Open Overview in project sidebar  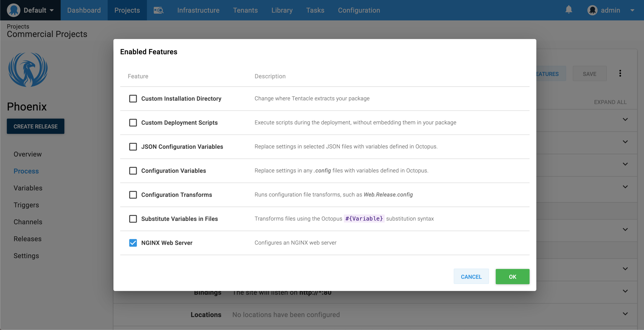tap(28, 154)
